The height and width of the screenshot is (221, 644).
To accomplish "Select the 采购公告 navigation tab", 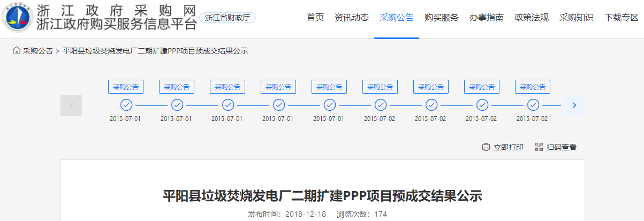I will 397,18.
